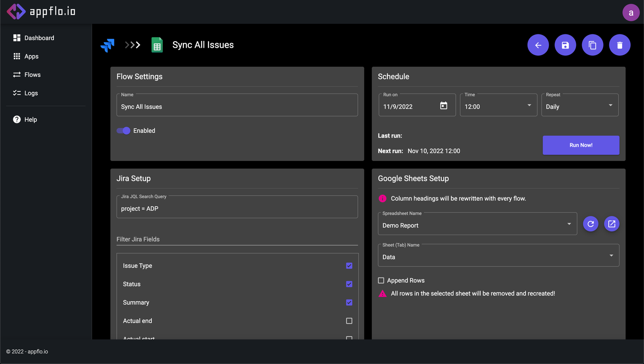The height and width of the screenshot is (364, 644).
Task: Click the appflo.io logo
Action: 41,11
